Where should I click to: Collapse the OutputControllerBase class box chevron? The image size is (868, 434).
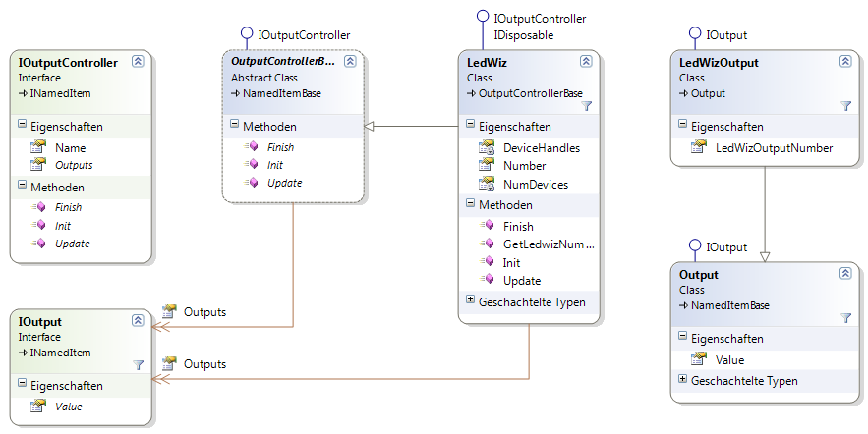350,61
